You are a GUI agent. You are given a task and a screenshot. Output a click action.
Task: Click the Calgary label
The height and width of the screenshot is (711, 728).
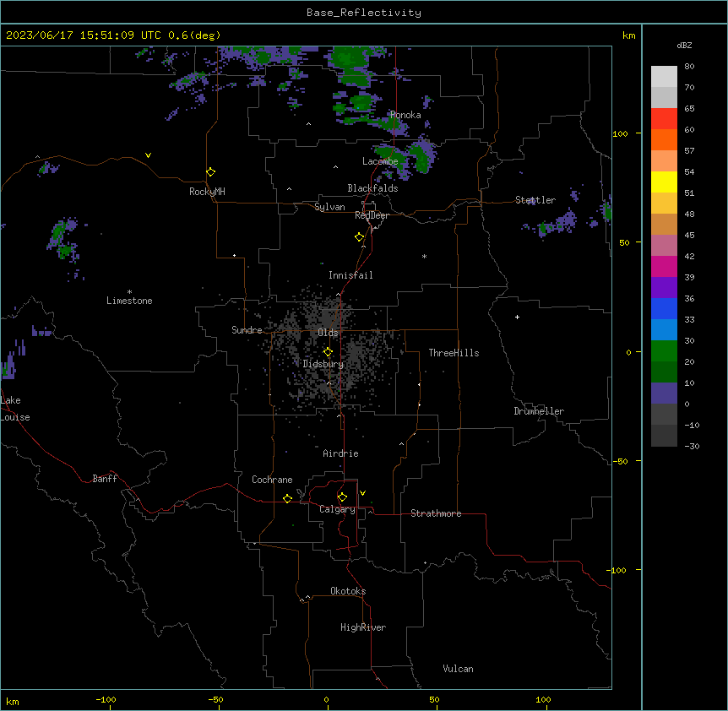pos(338,509)
